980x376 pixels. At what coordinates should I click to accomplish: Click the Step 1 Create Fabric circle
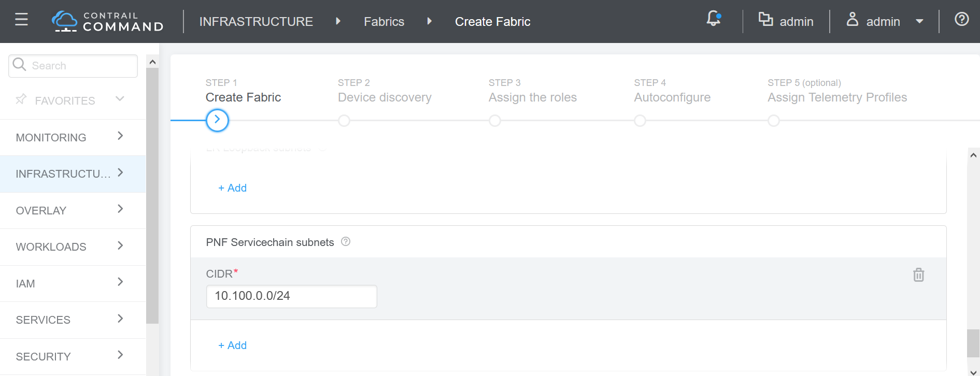click(217, 120)
